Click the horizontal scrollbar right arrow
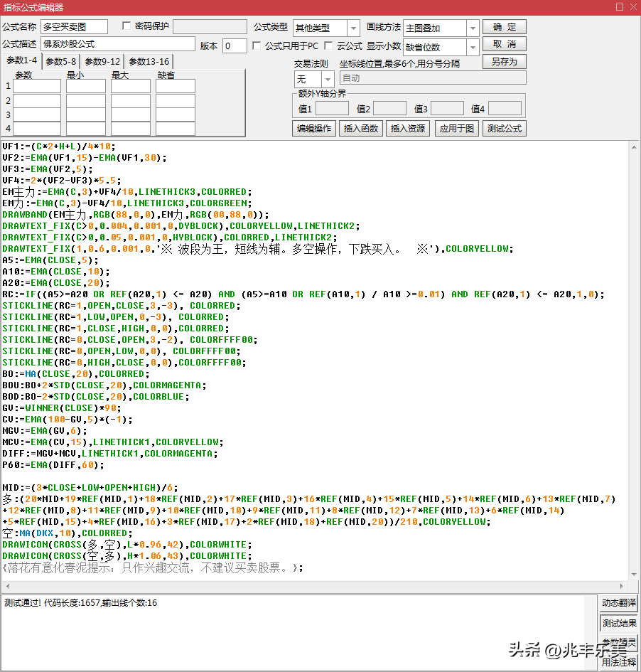The width and height of the screenshot is (641, 672). tap(622, 586)
